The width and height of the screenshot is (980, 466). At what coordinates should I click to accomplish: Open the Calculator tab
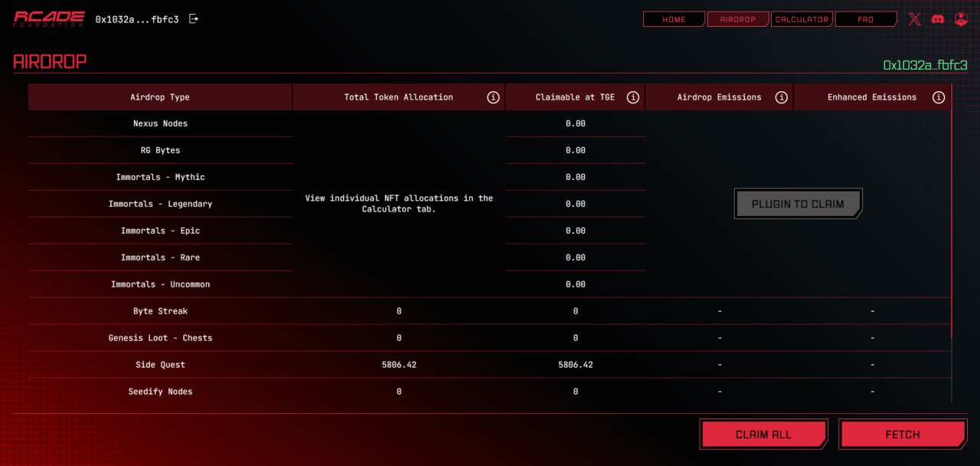point(802,19)
